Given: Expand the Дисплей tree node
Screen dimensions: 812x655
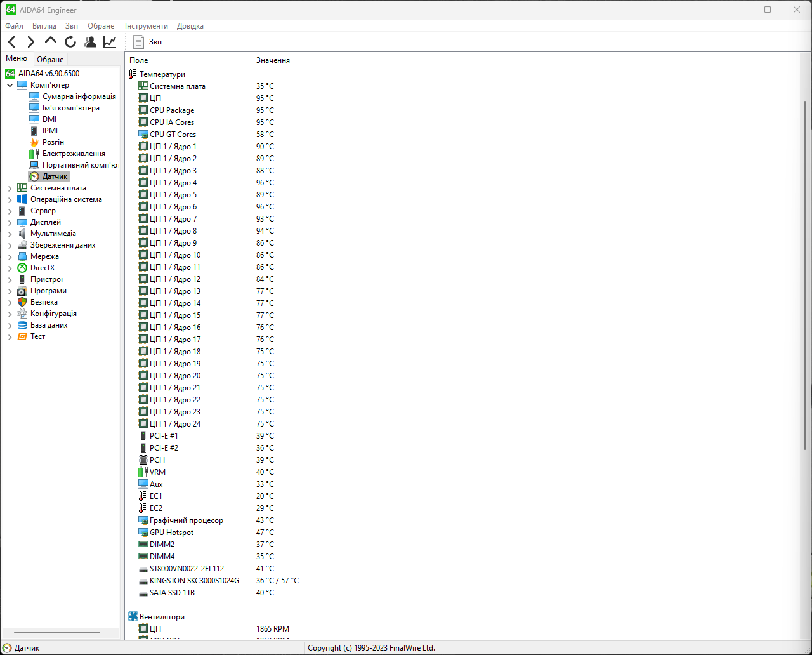Looking at the screenshot, I should [10, 222].
